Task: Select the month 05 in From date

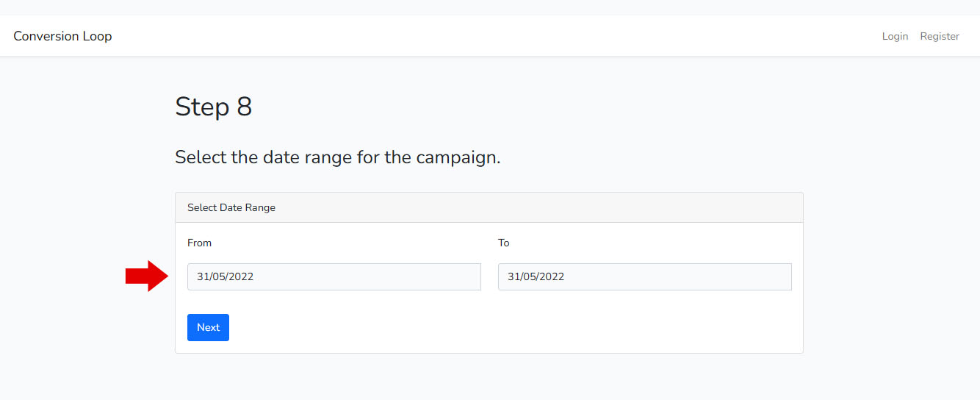Action: [x=220, y=277]
